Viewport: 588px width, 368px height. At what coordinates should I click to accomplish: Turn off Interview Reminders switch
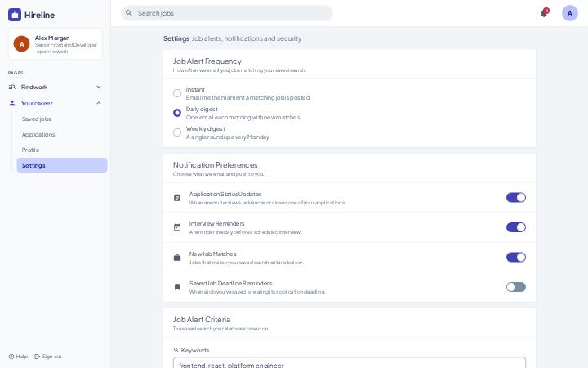[516, 227]
